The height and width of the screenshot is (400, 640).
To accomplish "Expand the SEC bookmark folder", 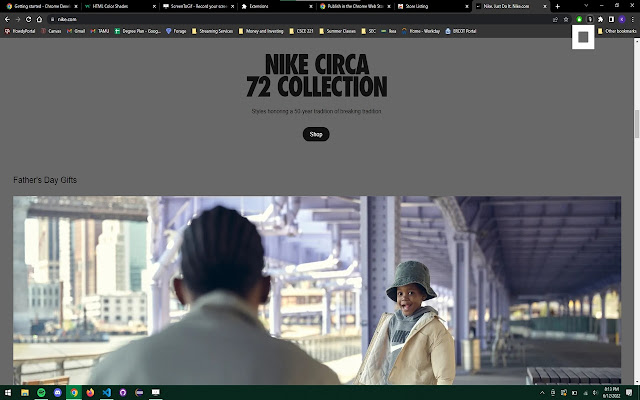I will point(369,31).
